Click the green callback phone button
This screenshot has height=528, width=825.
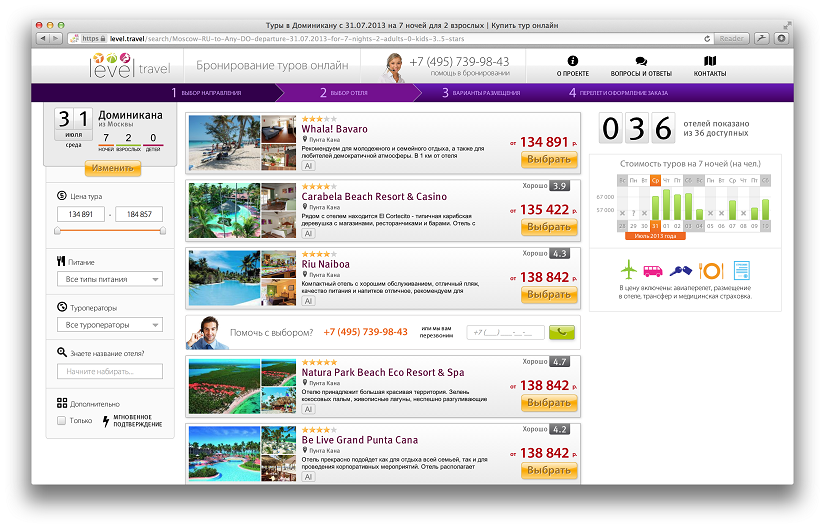coord(561,332)
